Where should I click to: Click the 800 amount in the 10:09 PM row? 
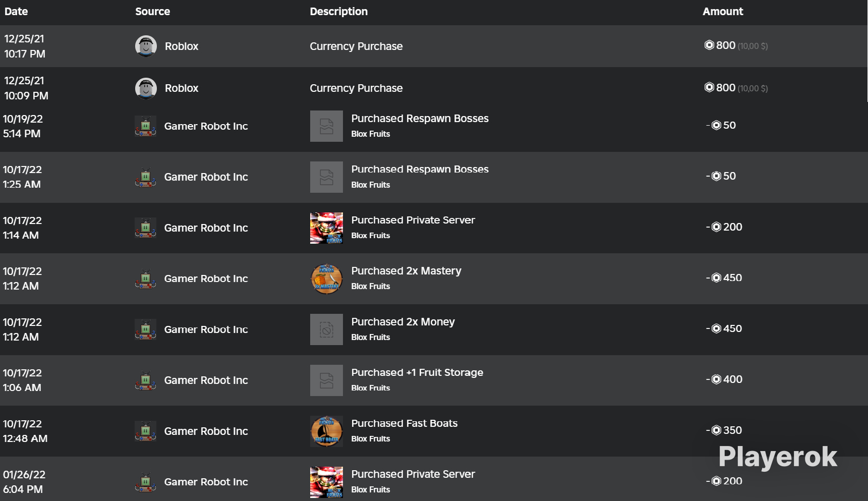[x=726, y=88]
